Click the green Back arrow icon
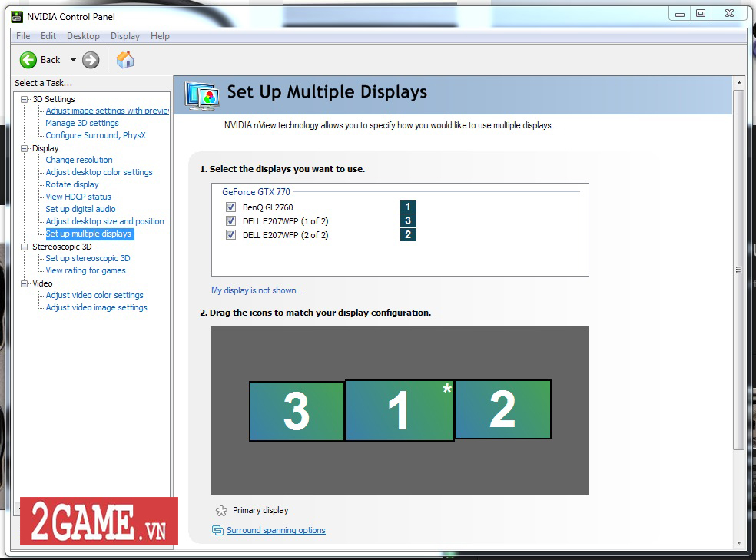The height and width of the screenshot is (560, 756). [x=28, y=60]
